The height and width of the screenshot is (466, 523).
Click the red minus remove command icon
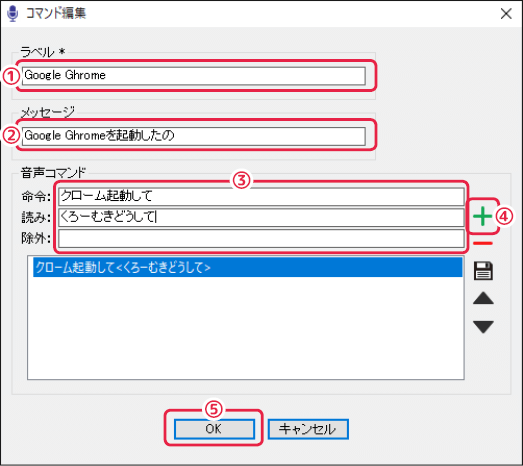click(x=483, y=243)
